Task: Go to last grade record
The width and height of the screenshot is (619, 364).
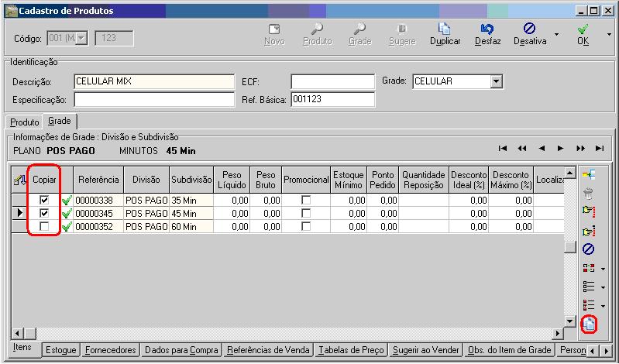Action: pos(600,149)
